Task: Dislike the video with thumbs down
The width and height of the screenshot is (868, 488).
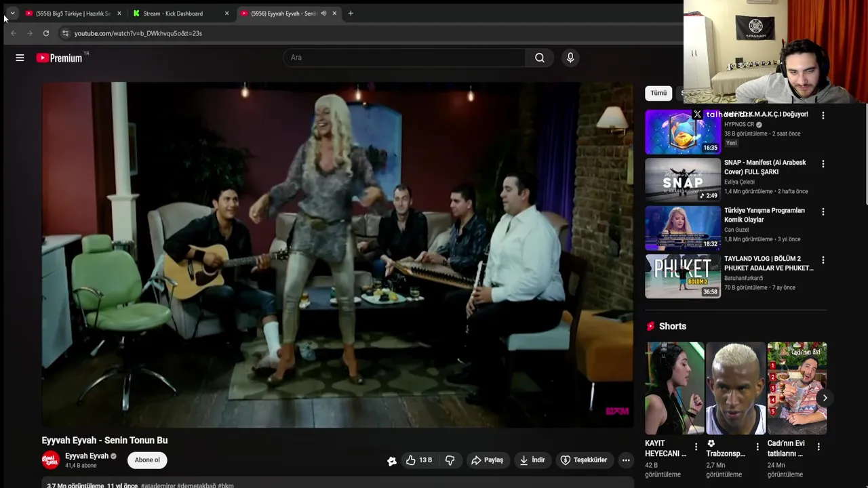Action: click(x=450, y=460)
